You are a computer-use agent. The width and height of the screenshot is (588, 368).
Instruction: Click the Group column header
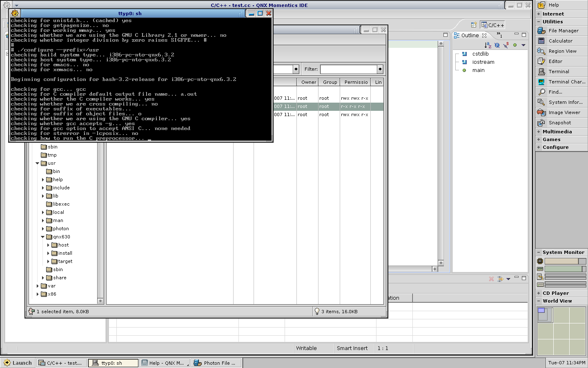pyautogui.click(x=330, y=82)
